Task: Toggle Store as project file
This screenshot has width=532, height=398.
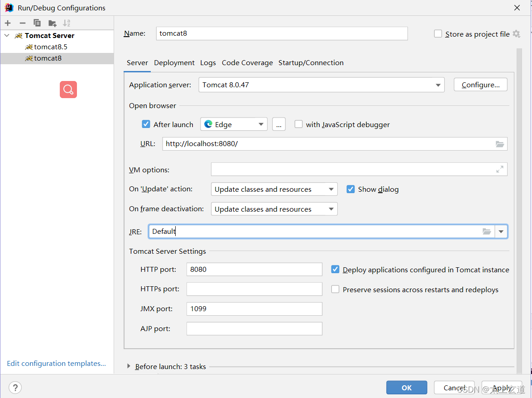Action: pyautogui.click(x=438, y=34)
